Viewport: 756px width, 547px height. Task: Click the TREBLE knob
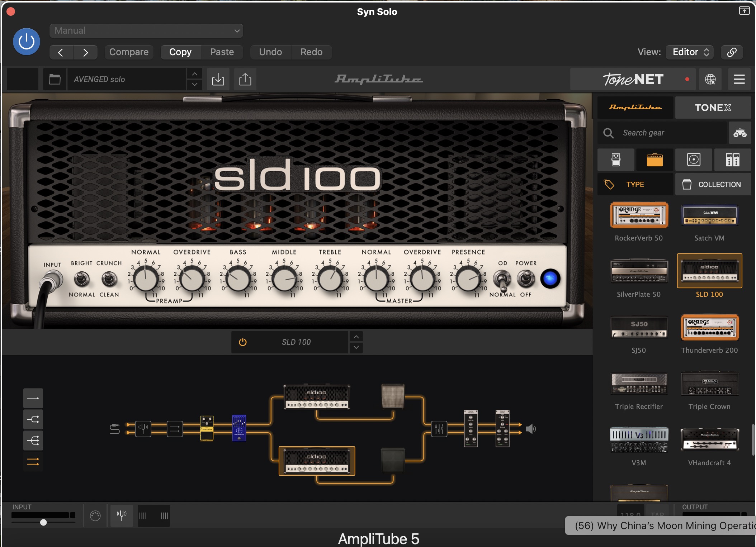pyautogui.click(x=330, y=280)
